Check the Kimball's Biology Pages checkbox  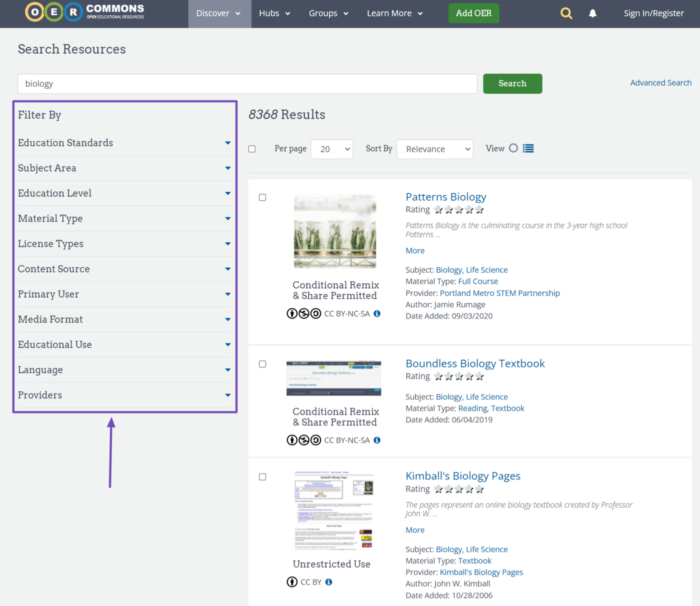tap(262, 477)
